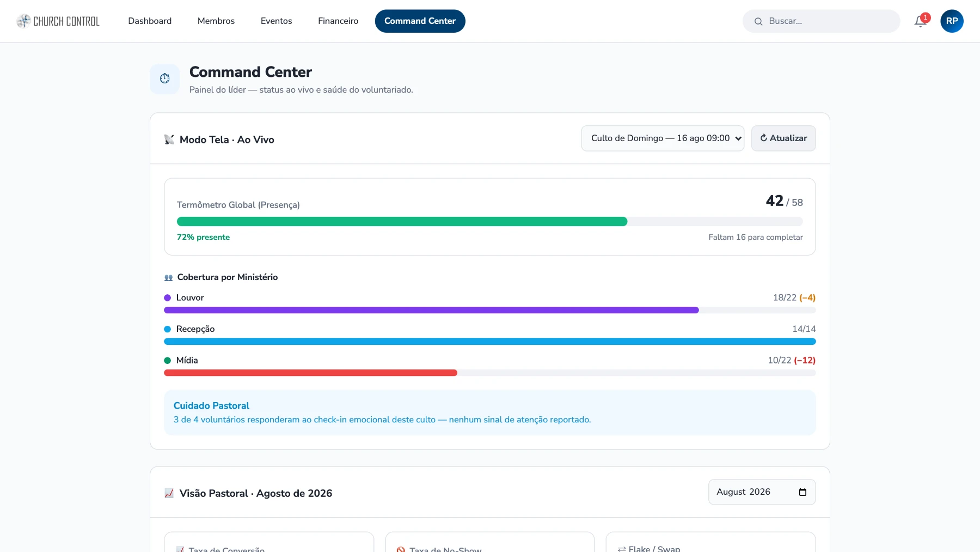The height and width of the screenshot is (552, 980).
Task: Click the people icon beside Cobertura por Ministério
Action: [169, 277]
